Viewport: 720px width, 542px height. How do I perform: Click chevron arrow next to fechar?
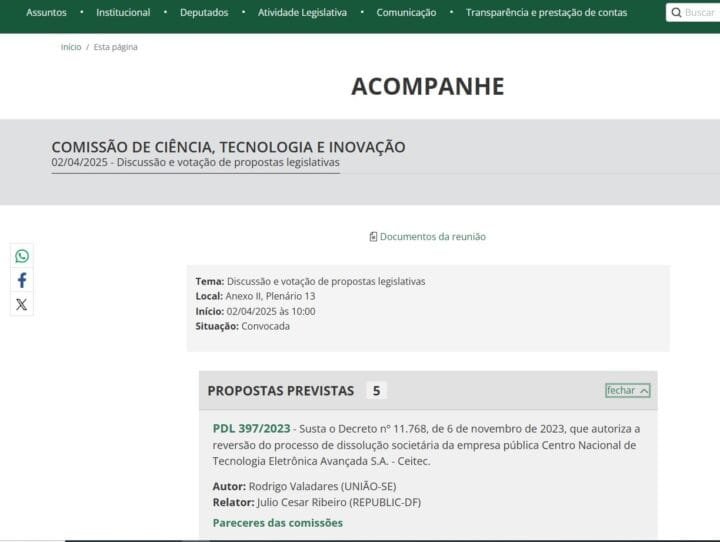[644, 391]
